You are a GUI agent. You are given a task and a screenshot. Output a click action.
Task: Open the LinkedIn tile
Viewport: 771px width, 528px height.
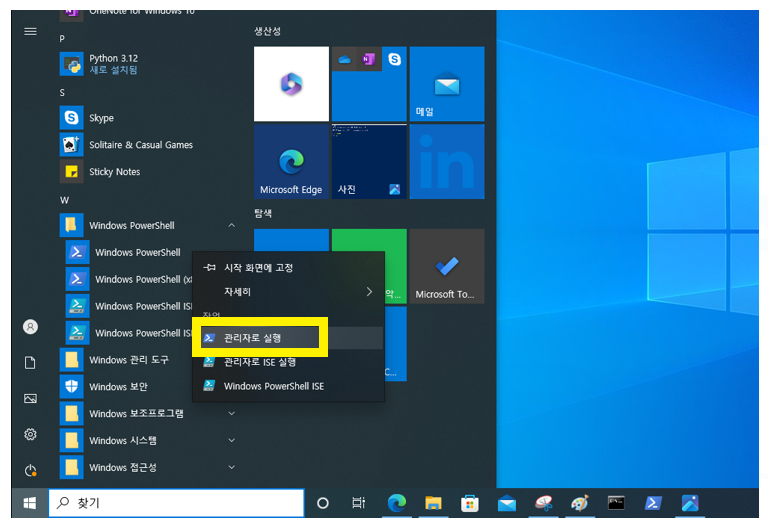click(x=446, y=162)
